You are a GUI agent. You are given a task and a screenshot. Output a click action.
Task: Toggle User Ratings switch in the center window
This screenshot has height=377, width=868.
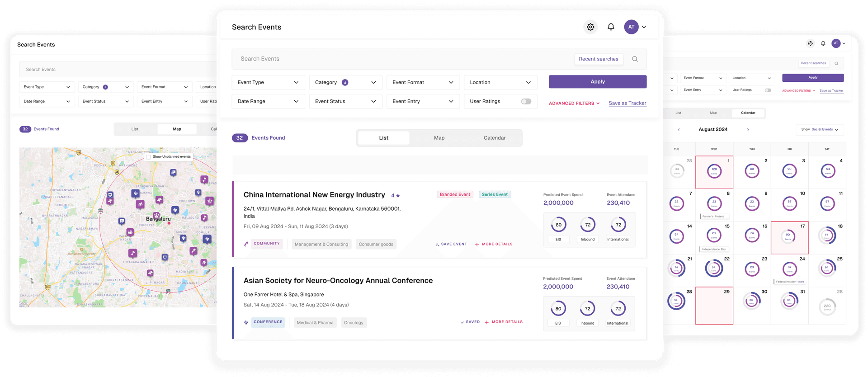pyautogui.click(x=526, y=101)
